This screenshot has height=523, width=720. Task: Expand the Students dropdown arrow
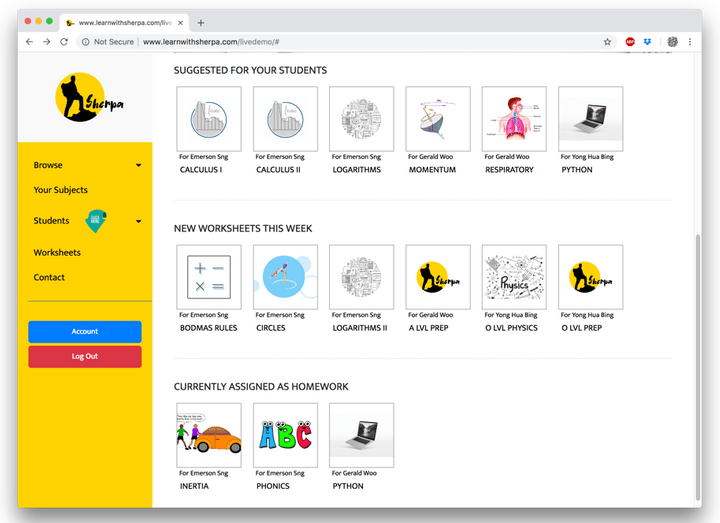(138, 221)
